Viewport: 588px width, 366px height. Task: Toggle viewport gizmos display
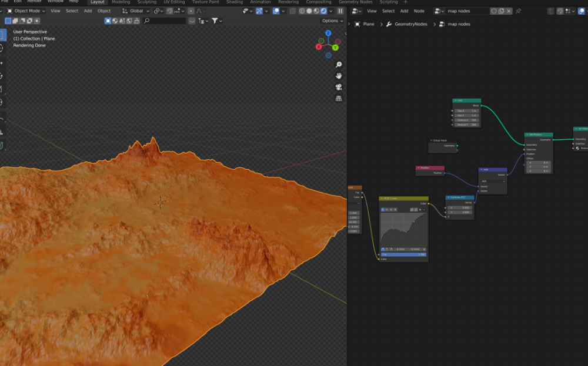[259, 11]
